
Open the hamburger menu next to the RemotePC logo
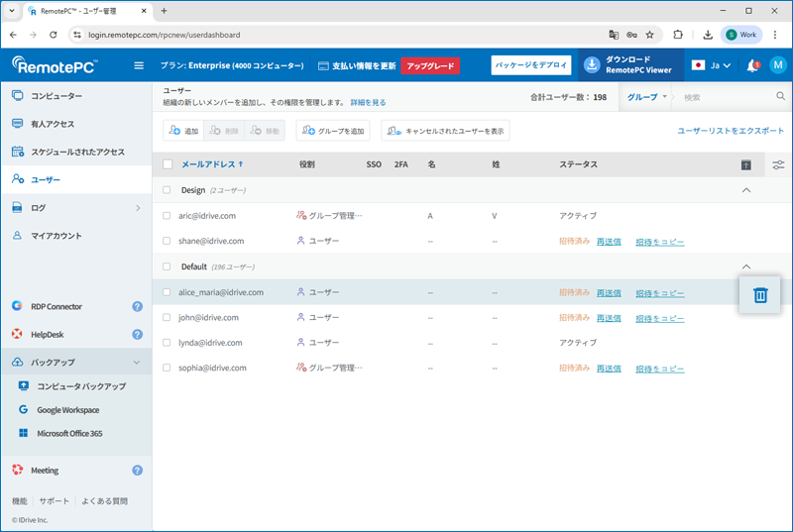[139, 65]
